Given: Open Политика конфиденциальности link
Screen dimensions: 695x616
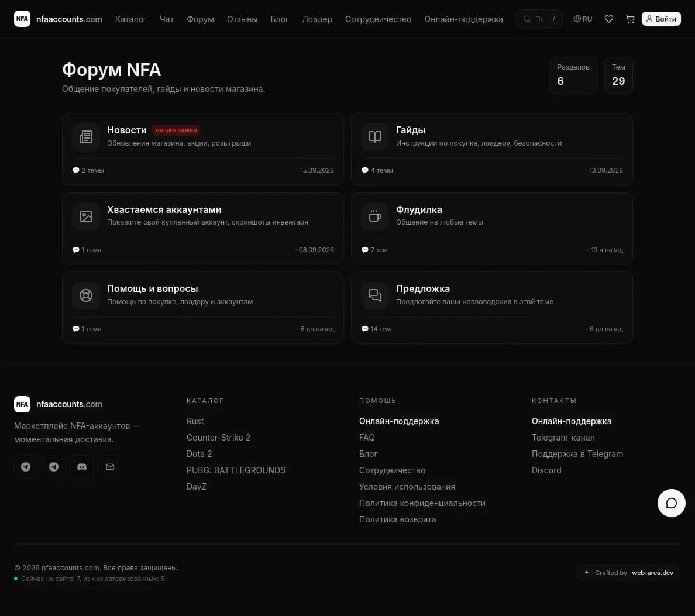Looking at the screenshot, I should click(x=422, y=503).
